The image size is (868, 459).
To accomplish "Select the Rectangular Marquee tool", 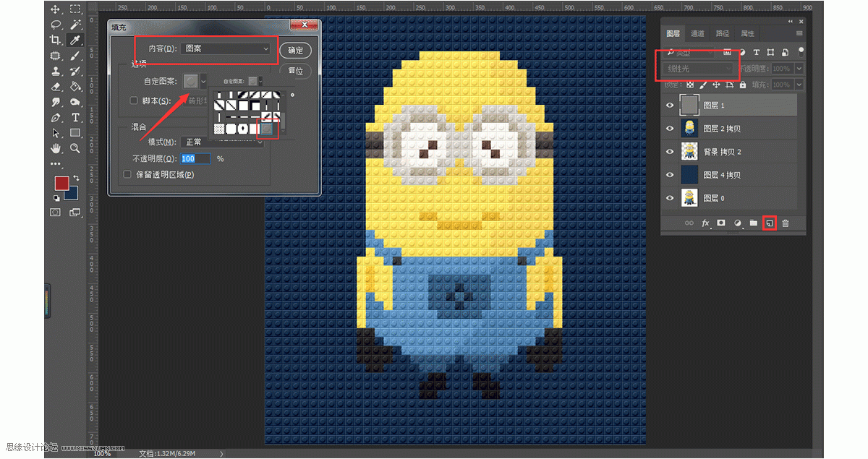I will pyautogui.click(x=75, y=9).
